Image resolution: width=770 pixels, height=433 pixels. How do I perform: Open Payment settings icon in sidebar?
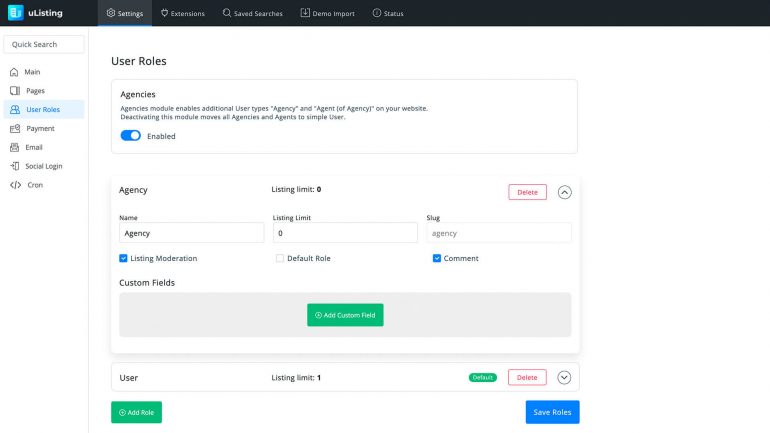[x=15, y=129]
